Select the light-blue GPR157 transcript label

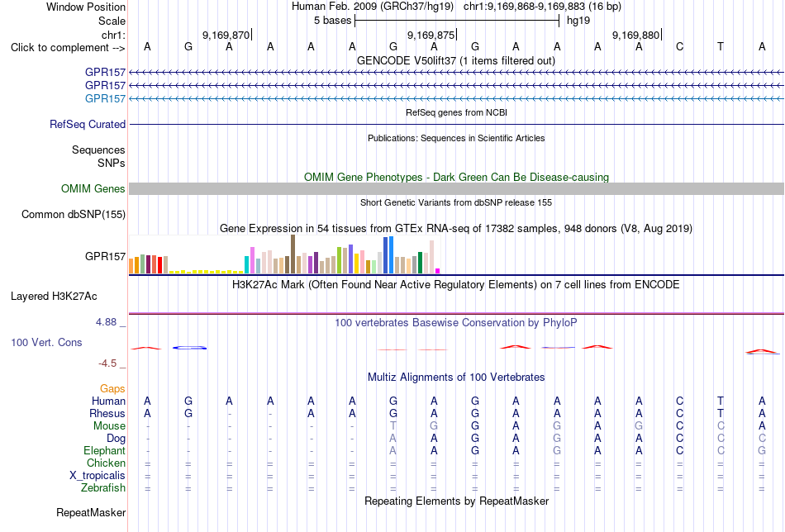105,98
